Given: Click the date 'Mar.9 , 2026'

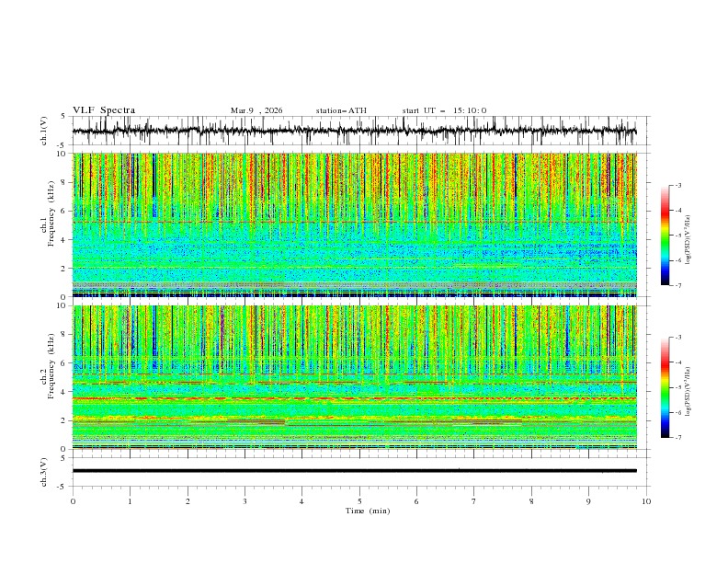Looking at the screenshot, I should (x=256, y=110).
